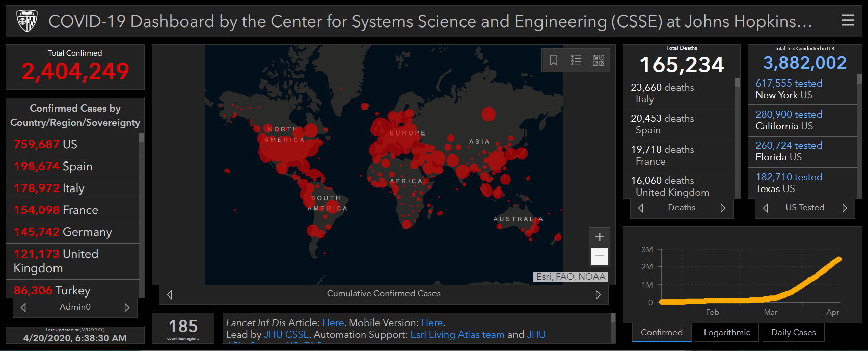Next arrow in Deaths panel

tap(723, 208)
